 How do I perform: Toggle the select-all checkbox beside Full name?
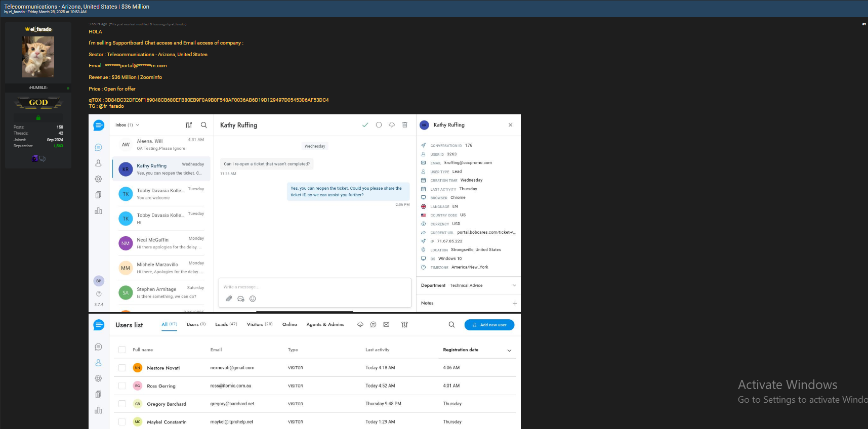[x=122, y=350]
